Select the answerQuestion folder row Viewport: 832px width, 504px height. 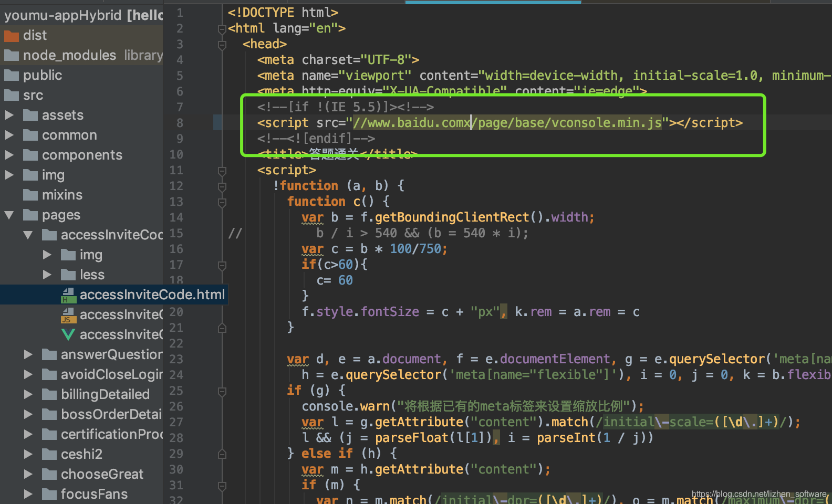click(81, 355)
